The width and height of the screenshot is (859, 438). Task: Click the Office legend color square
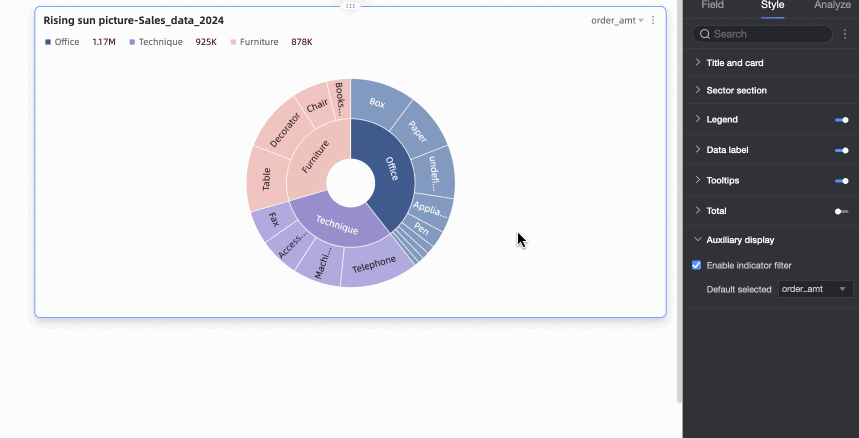click(48, 42)
